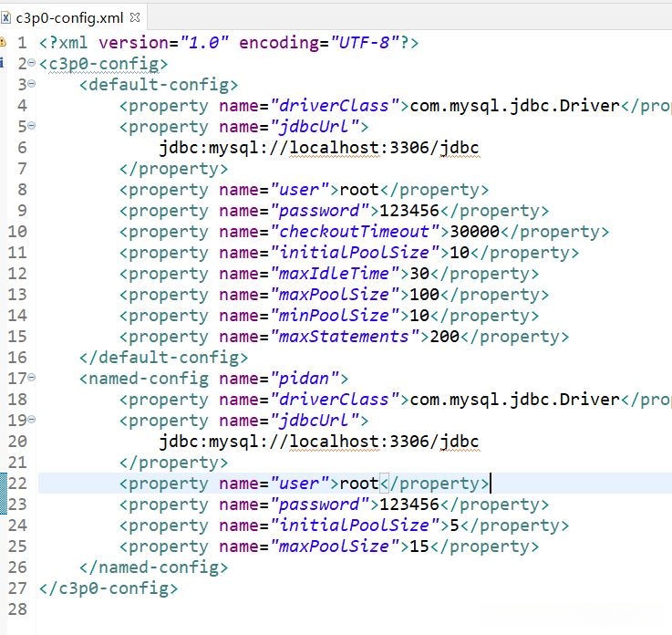Collapse the default-config element at line 3
672x635 pixels.
(x=32, y=84)
